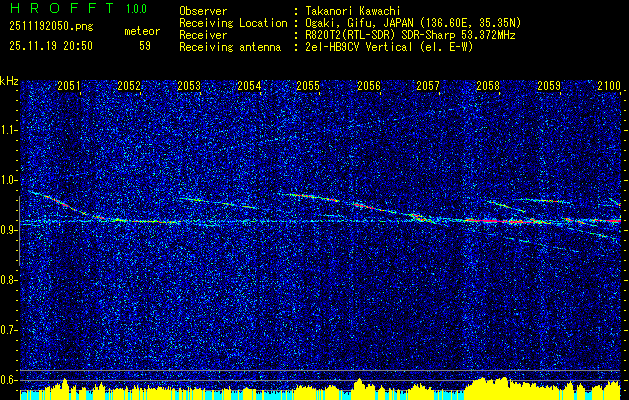Click the 0.7 frequency axis label

pos(8,330)
